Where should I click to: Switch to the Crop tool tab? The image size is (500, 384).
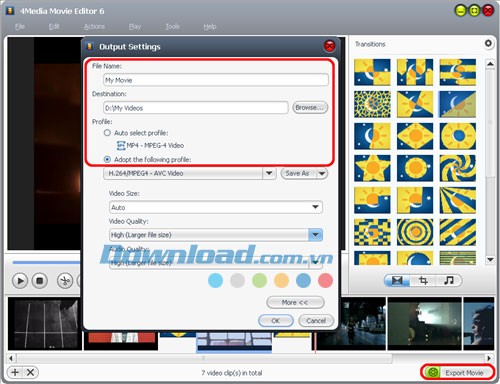click(x=423, y=281)
